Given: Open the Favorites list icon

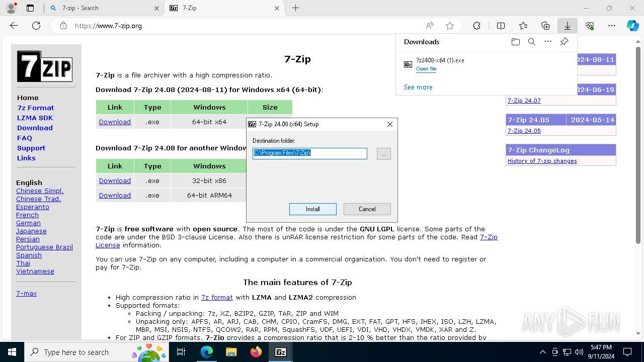Looking at the screenshot, I should 523,26.
